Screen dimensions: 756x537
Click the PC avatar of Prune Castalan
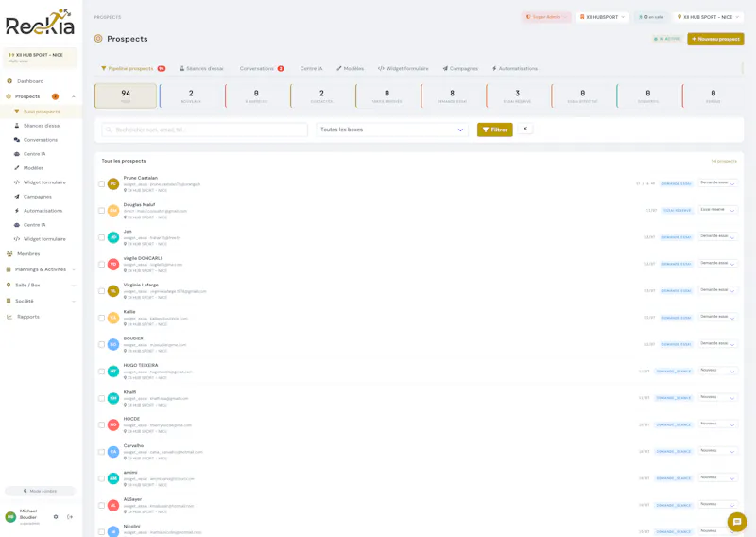tap(113, 183)
